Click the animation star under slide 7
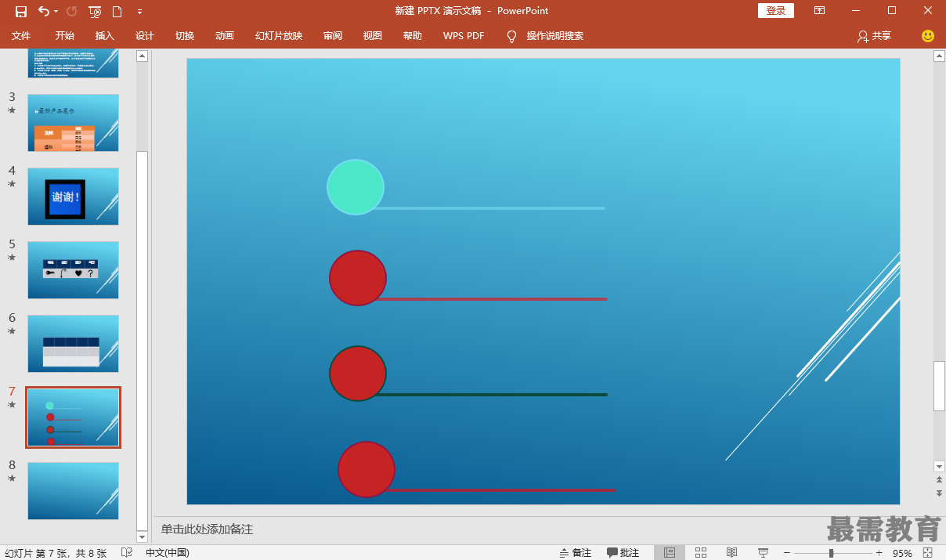The height and width of the screenshot is (560, 946). (12, 405)
